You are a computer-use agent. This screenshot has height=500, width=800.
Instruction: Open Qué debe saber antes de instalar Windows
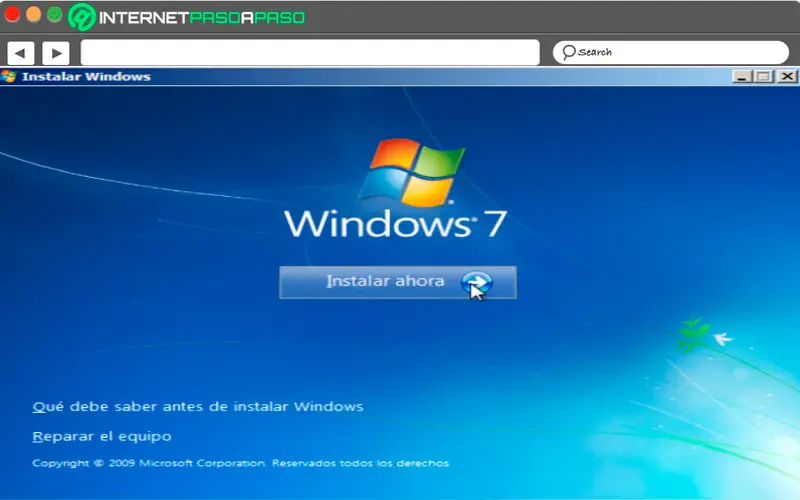pyautogui.click(x=198, y=407)
